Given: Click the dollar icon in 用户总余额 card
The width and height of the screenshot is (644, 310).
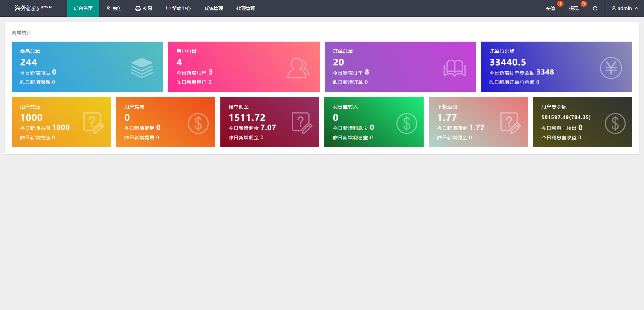Looking at the screenshot, I should click(x=615, y=123).
